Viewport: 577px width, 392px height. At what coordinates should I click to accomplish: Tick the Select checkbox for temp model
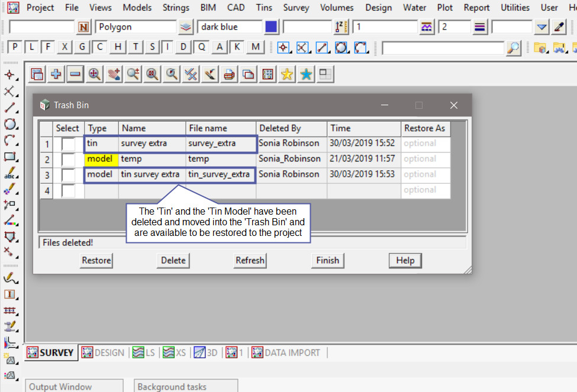[68, 159]
